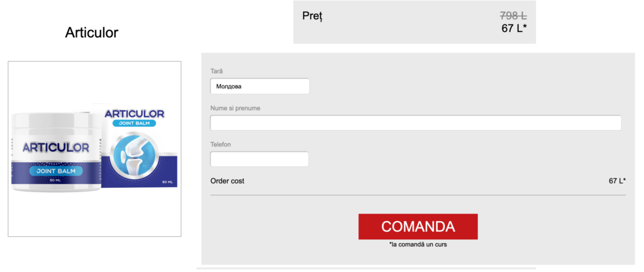Click the knee joint icon on the box
The image size is (644, 272).
[136, 155]
